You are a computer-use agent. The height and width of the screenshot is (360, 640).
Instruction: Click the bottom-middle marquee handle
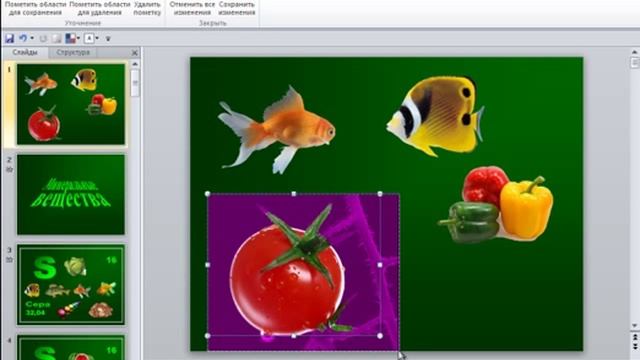click(294, 336)
